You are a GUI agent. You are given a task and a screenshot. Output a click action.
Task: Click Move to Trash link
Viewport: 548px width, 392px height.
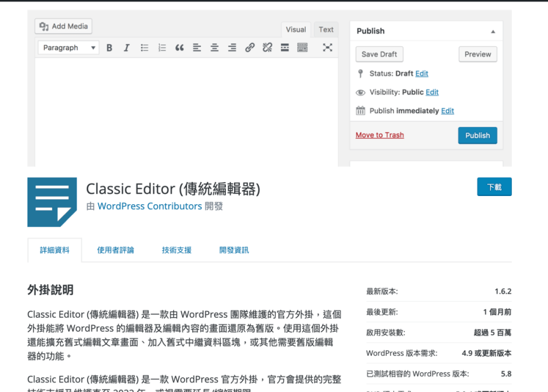coord(379,135)
